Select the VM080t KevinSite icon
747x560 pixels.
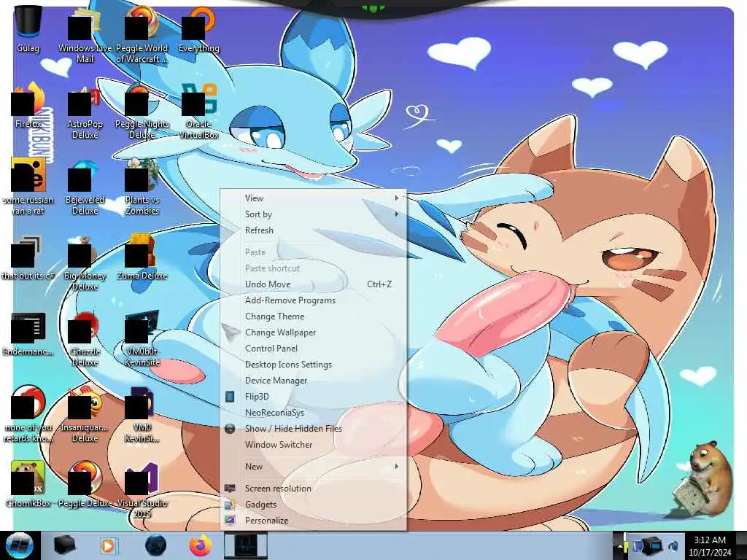pyautogui.click(x=142, y=339)
